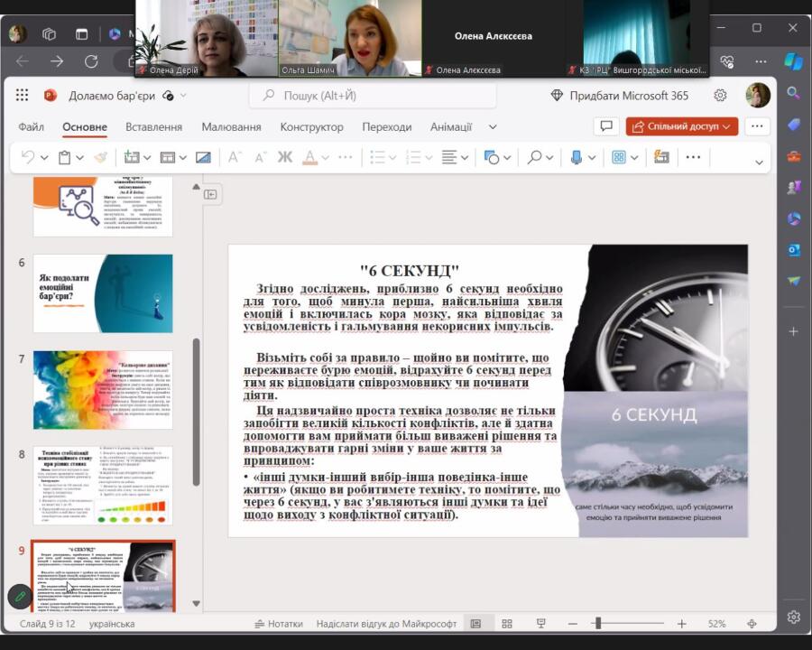812x650 pixels.
Task: Click Надіслати відгук до Майкрософт
Action: tap(386, 624)
